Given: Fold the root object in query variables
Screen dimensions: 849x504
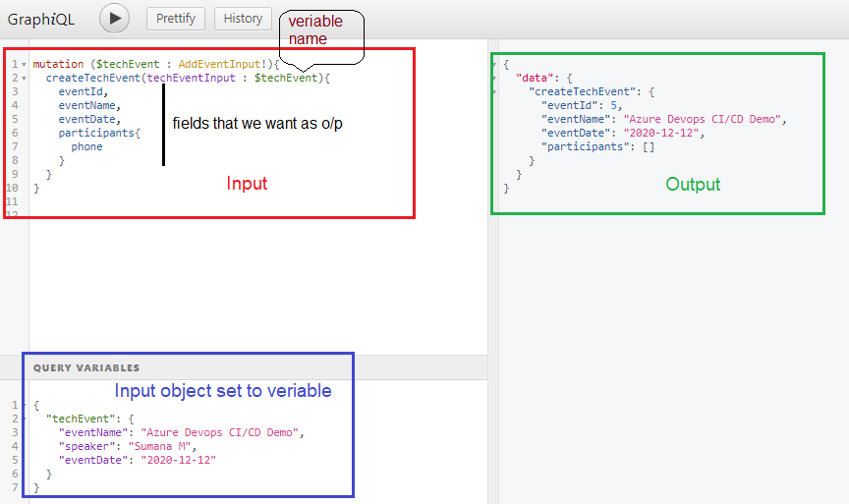Looking at the screenshot, I should 24,405.
